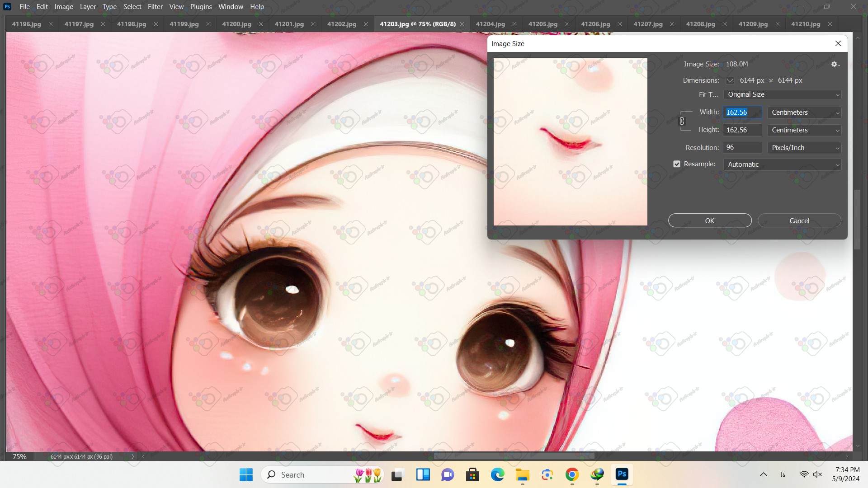
Task: Click the vertical canvas scrollbar
Action: (x=857, y=220)
